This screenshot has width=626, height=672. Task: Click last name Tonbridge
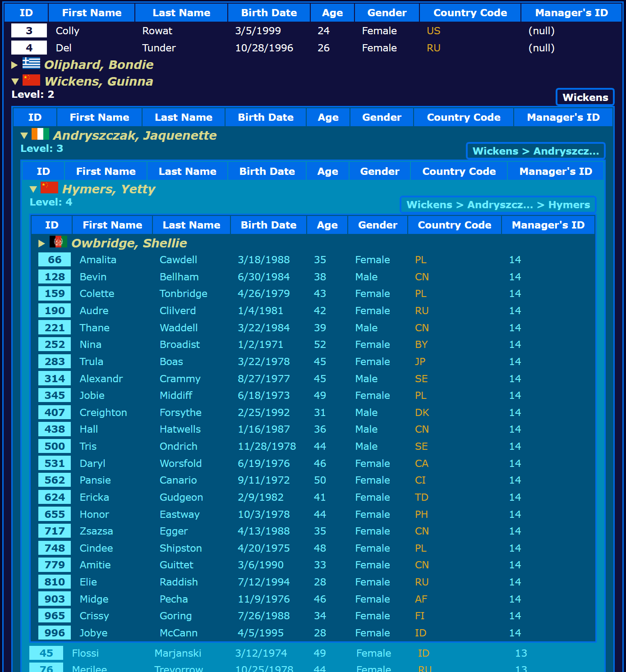(x=183, y=293)
